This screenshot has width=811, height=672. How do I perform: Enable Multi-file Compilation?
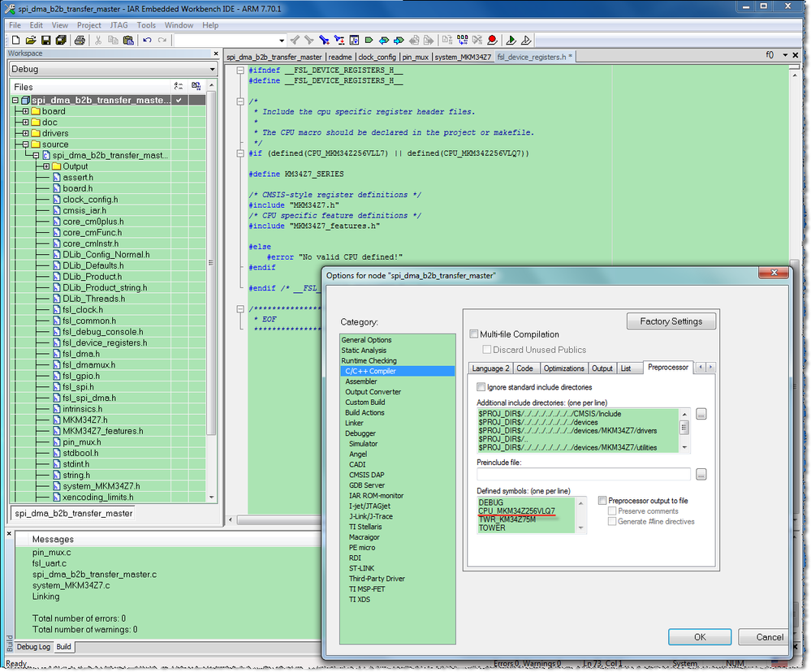(x=474, y=334)
